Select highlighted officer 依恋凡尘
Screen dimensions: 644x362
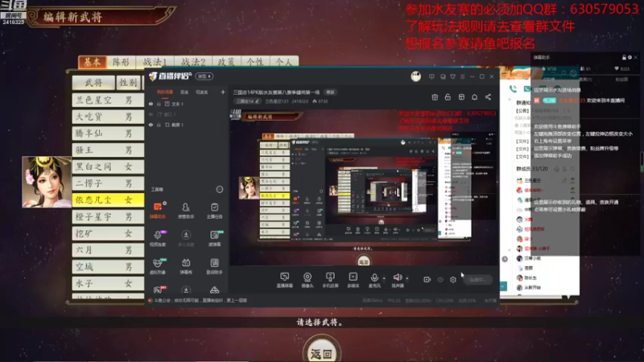108,200
